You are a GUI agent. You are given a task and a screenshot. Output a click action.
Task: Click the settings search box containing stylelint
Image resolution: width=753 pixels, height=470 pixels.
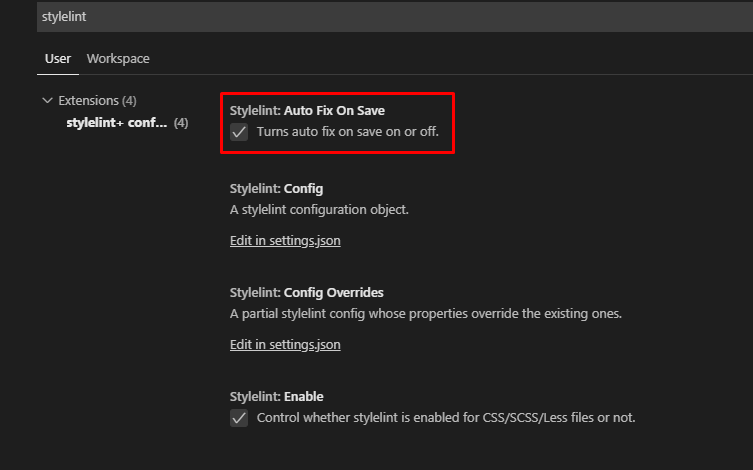(x=395, y=17)
